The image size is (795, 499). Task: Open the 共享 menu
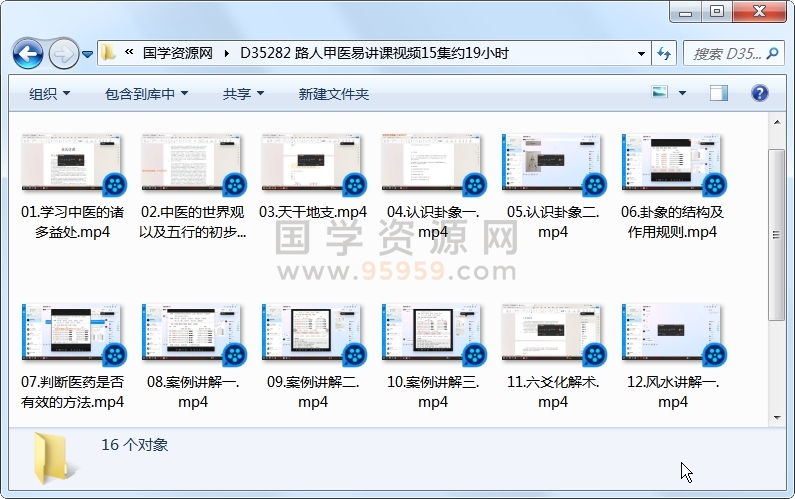[x=243, y=94]
